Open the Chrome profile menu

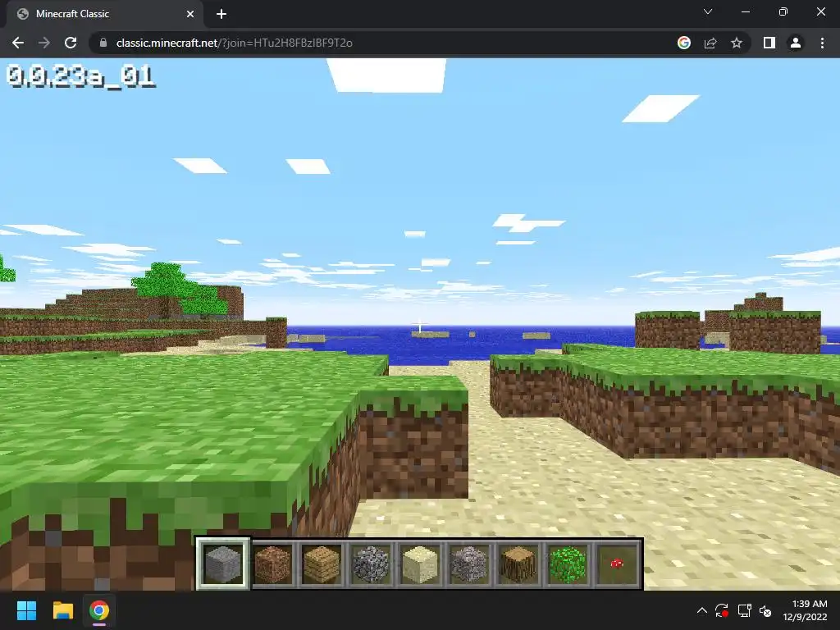796,43
